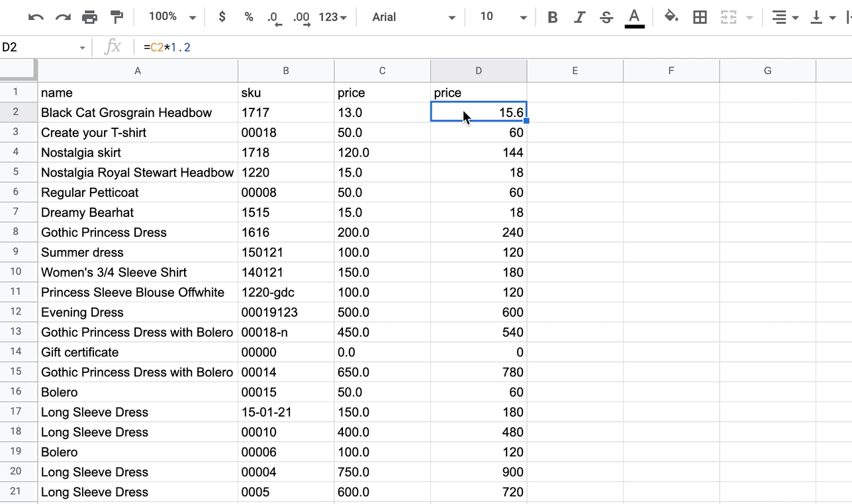Select row 14 header
The width and height of the screenshot is (852, 504).
click(19, 352)
